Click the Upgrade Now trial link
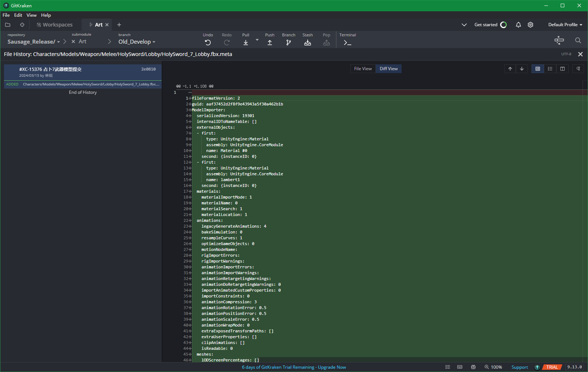Image resolution: width=588 pixels, height=372 pixels. pos(332,367)
